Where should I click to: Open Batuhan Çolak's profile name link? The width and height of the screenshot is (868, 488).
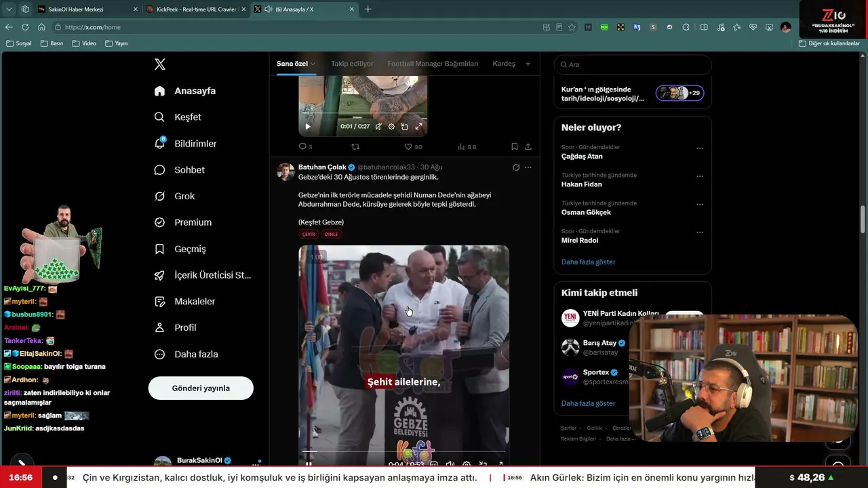coord(322,167)
